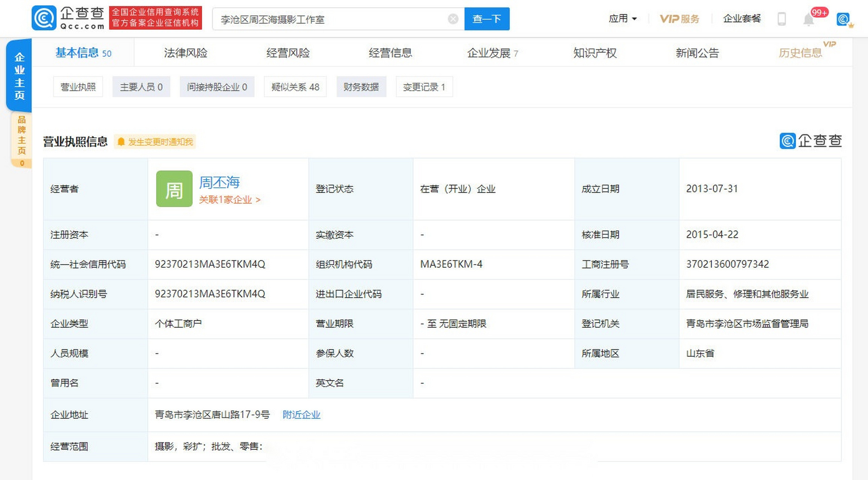Switch to the 历史信息 VIP tab
The image size is (868, 480).
click(801, 53)
